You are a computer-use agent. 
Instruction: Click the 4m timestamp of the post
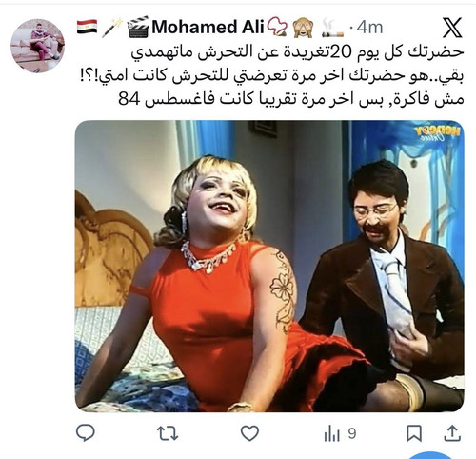click(x=369, y=28)
